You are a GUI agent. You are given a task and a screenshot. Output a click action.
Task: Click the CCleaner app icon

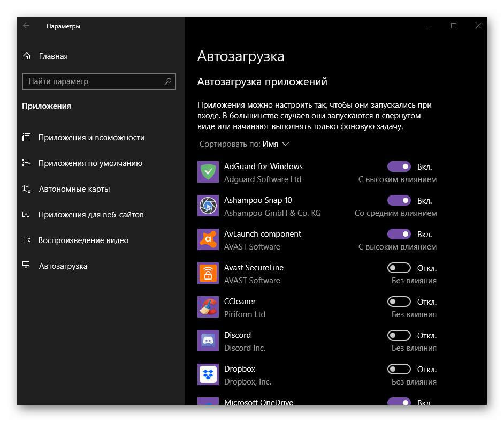pos(208,307)
